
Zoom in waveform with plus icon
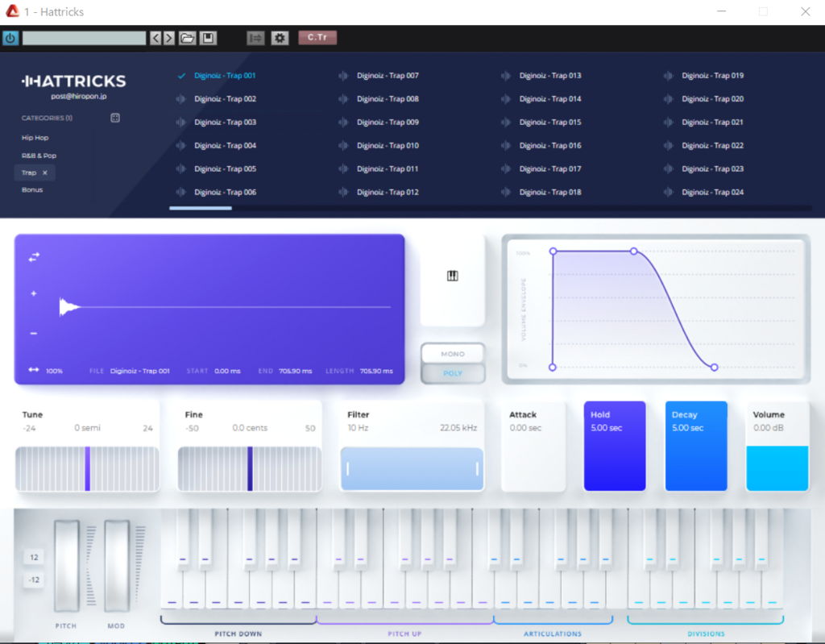coord(34,293)
